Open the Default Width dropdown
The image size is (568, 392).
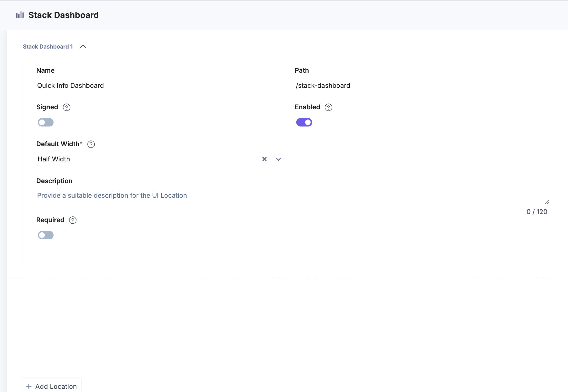pos(278,159)
